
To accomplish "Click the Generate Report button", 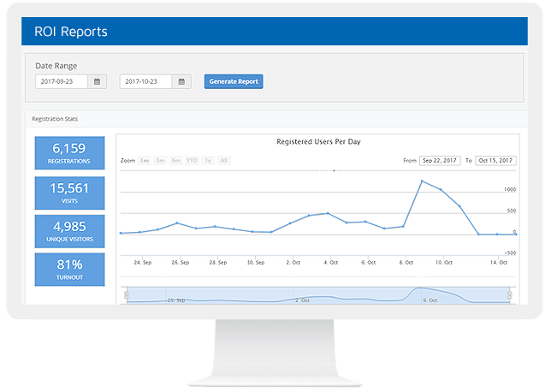I will click(234, 82).
